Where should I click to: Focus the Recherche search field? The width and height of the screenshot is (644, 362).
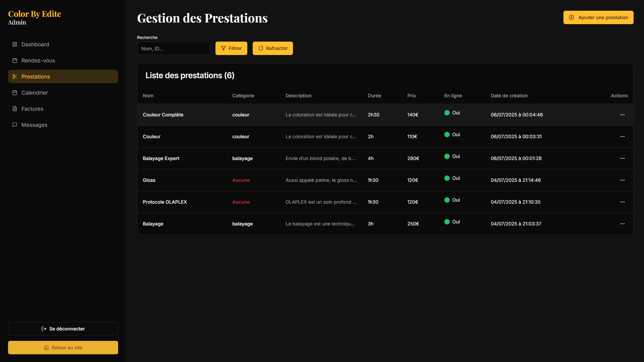(x=174, y=48)
